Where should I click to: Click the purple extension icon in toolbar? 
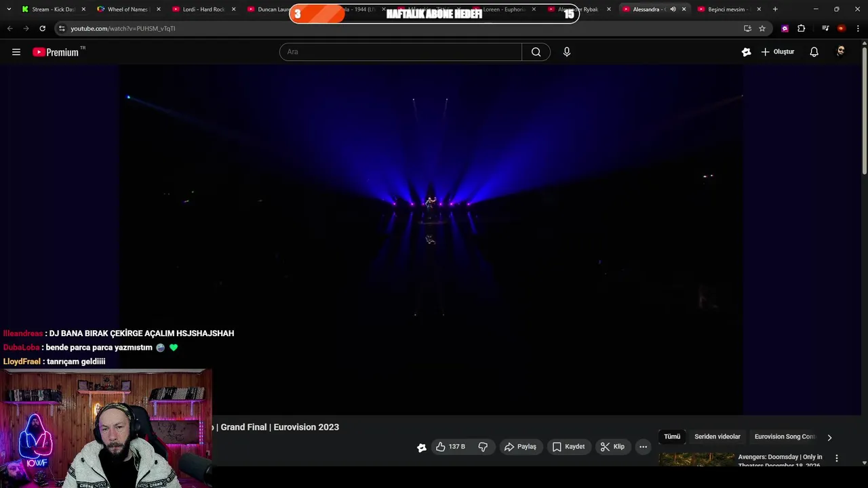pyautogui.click(x=785, y=28)
